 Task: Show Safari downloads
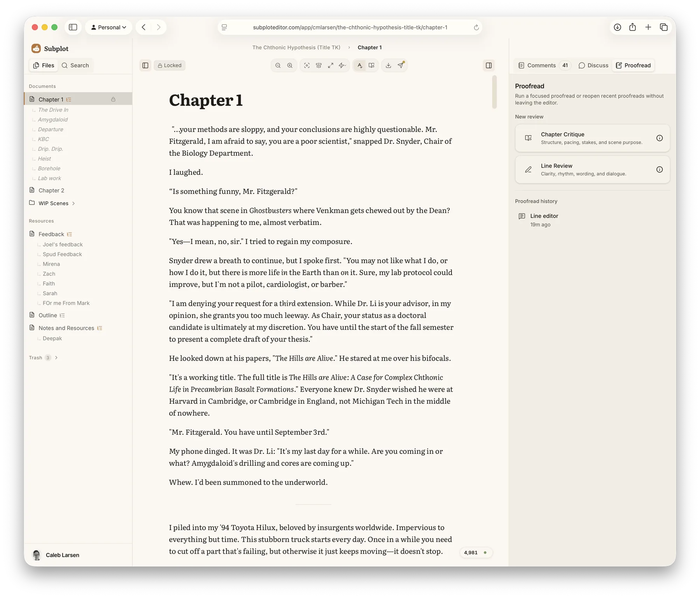tap(617, 27)
